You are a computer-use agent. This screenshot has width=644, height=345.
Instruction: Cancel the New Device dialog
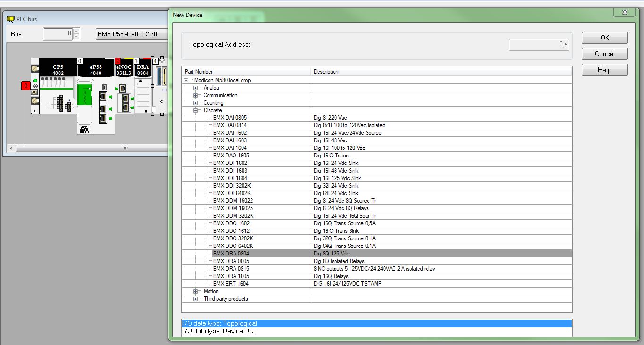604,54
